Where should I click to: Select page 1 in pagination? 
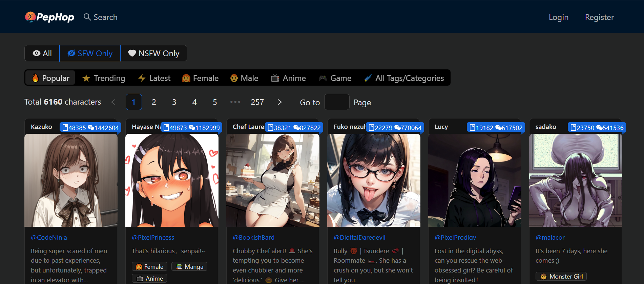pyautogui.click(x=133, y=102)
